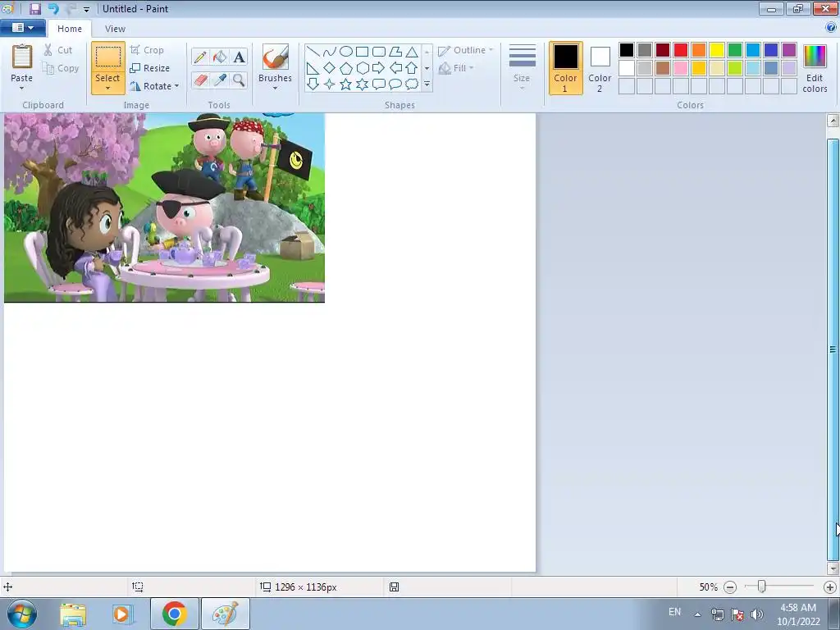This screenshot has width=840, height=630.
Task: Click the zoom out minus button
Action: click(x=729, y=587)
